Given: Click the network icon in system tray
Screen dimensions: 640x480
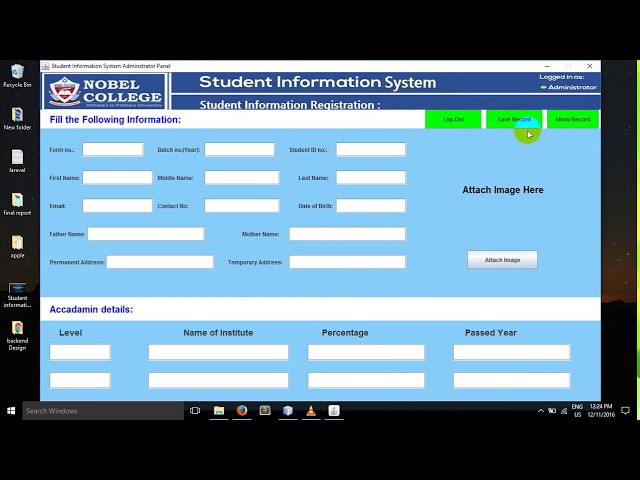Looking at the screenshot, I should click(564, 411).
